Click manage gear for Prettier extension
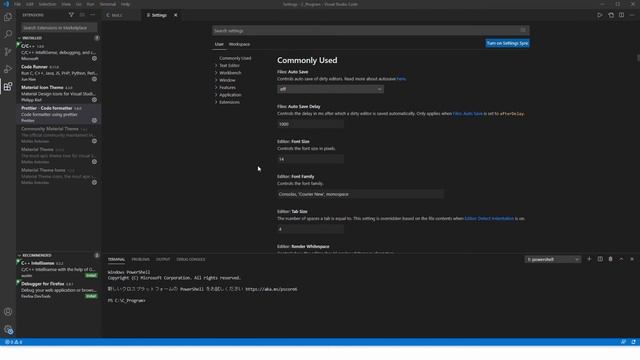The height and width of the screenshot is (360, 640). coord(94,120)
